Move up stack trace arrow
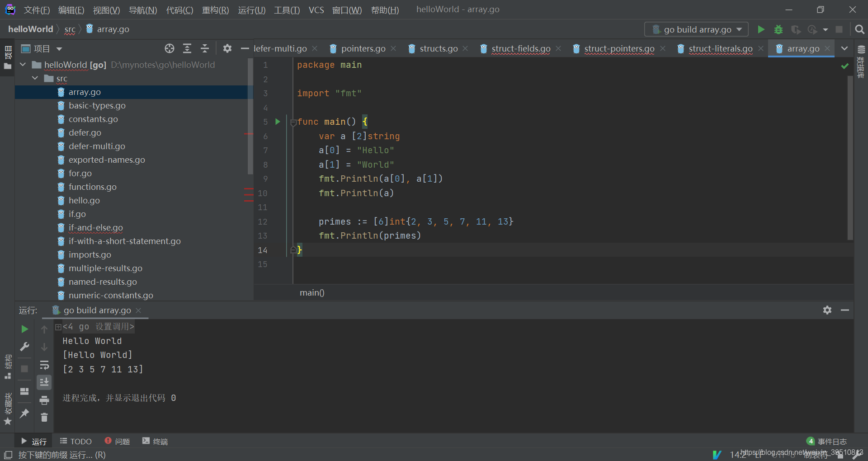868x461 pixels. [44, 329]
